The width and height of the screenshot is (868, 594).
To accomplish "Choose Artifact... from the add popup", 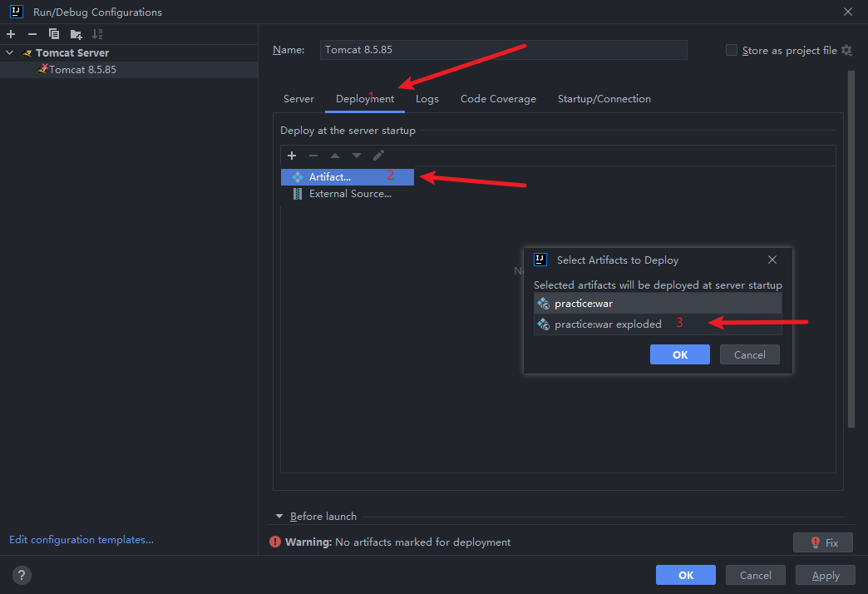I will coord(329,177).
